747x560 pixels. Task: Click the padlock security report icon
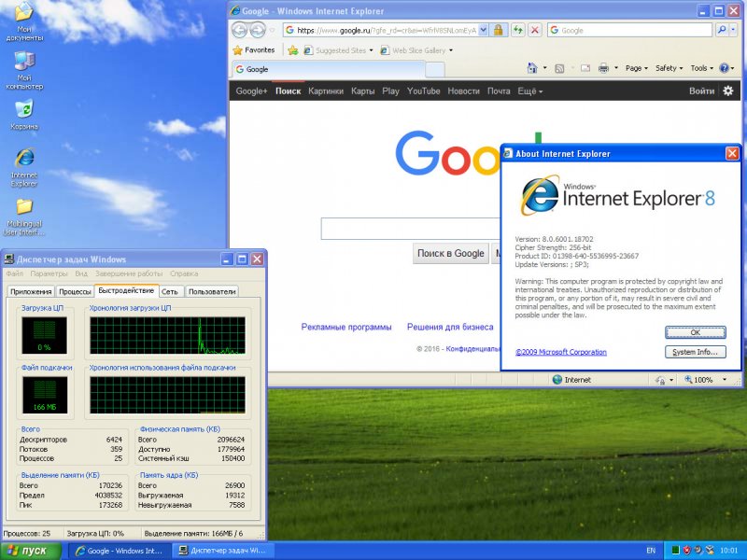498,31
